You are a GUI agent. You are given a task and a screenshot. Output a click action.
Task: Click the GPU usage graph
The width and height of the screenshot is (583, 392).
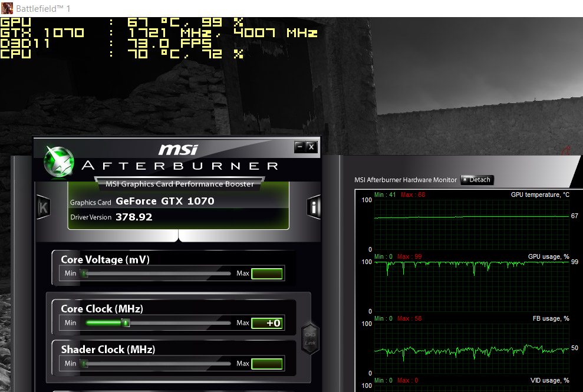coord(472,286)
